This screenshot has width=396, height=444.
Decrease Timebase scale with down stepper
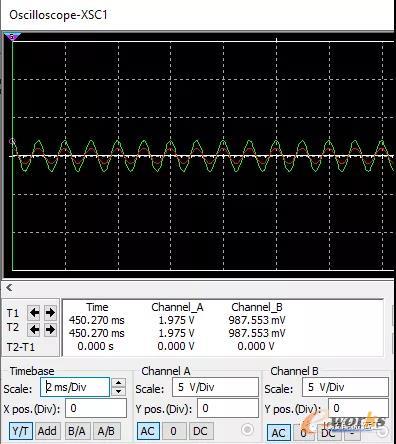(x=119, y=391)
